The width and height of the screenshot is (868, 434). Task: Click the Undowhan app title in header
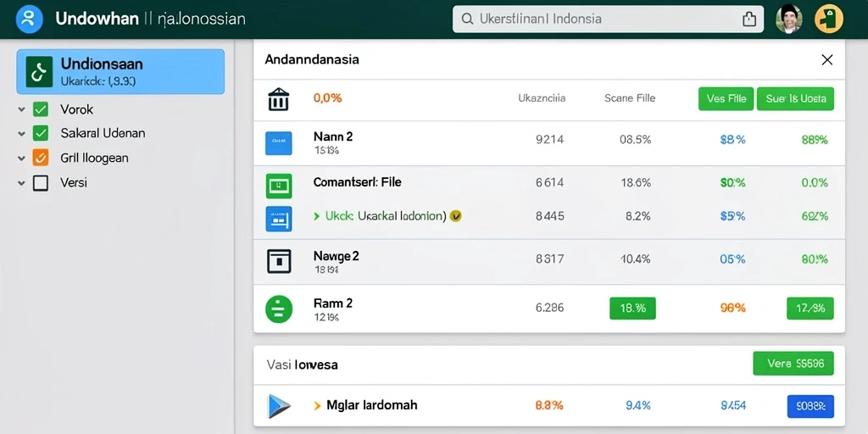coord(97,19)
